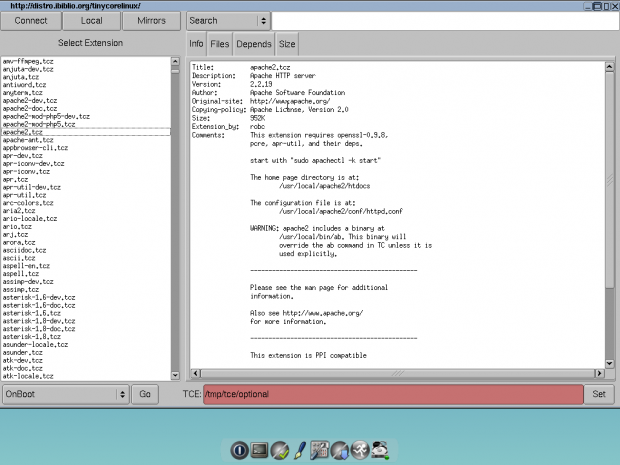Open the Search type dropdown
The image size is (620, 465).
coord(228,21)
